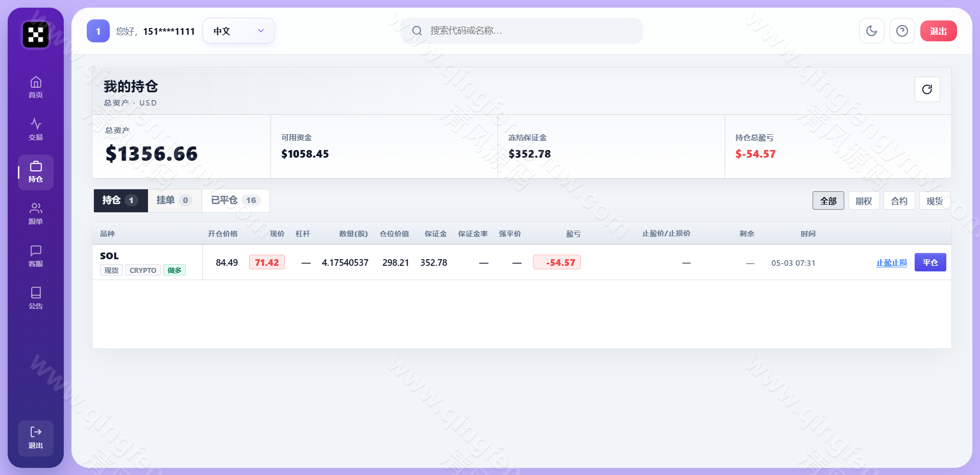The width and height of the screenshot is (980, 475).
Task: Open the 首页 home page in sidebar
Action: point(36,87)
